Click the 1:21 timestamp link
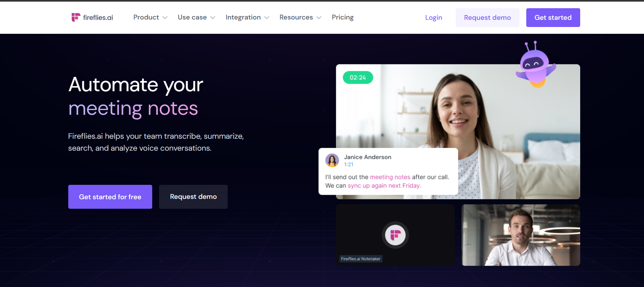The image size is (644, 287). (348, 165)
